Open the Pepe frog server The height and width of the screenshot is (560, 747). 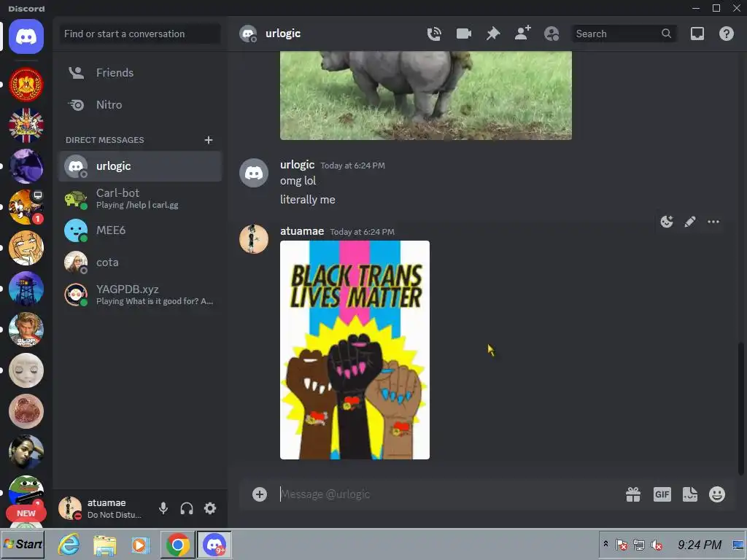coord(26,491)
